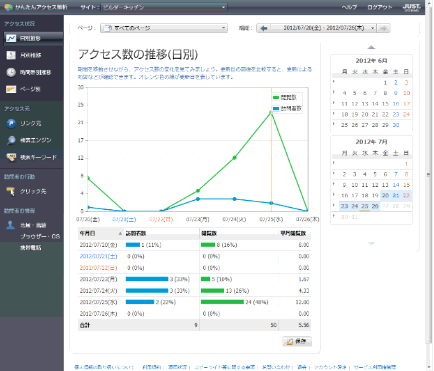This screenshot has width=434, height=371.
Task: Select 地域 entry next to person icon
Action: 33,225
